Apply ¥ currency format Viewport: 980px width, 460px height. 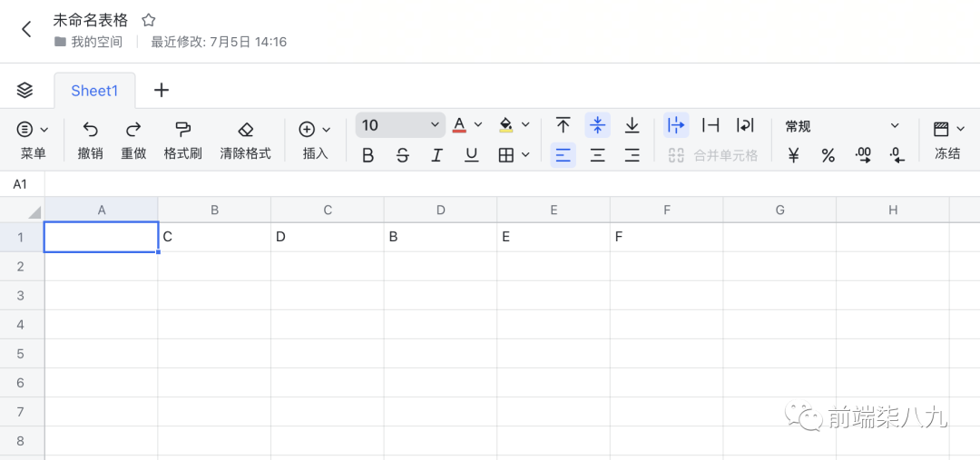point(794,155)
